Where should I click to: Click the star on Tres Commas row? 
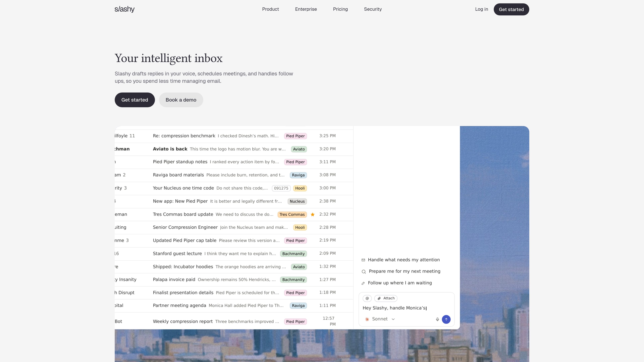pyautogui.click(x=312, y=214)
